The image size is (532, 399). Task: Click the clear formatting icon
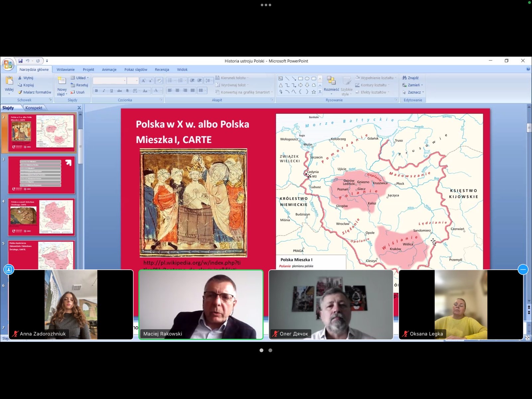pos(159,80)
